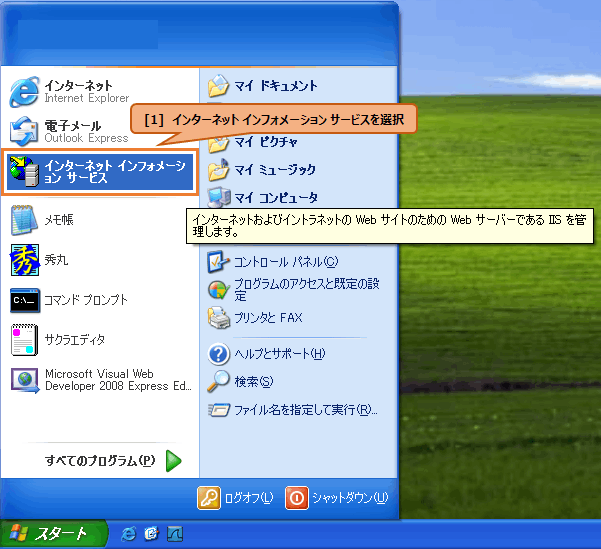
Task: Click the ログオフ key icon
Action: 209,498
